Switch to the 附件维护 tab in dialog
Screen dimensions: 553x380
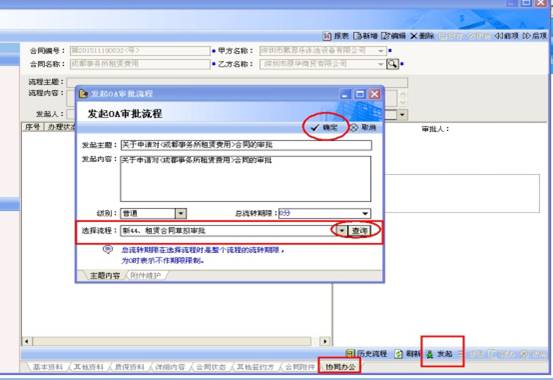(145, 276)
